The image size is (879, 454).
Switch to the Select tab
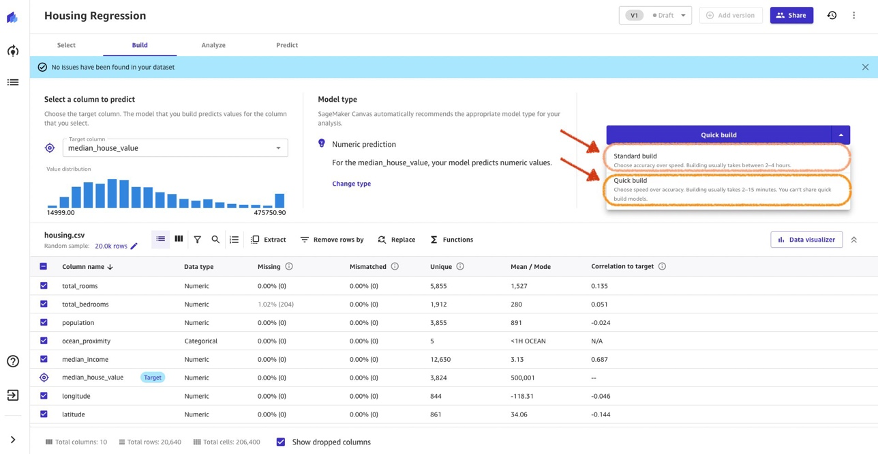pyautogui.click(x=66, y=45)
